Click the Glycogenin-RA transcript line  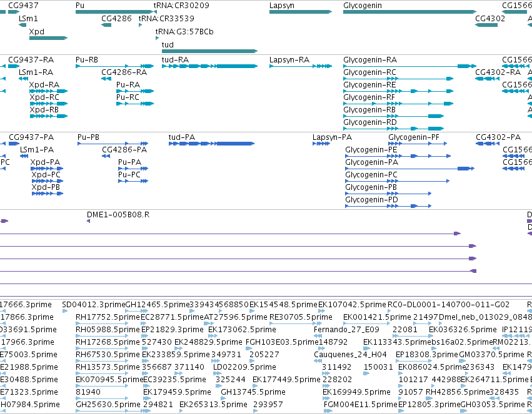pos(410,66)
